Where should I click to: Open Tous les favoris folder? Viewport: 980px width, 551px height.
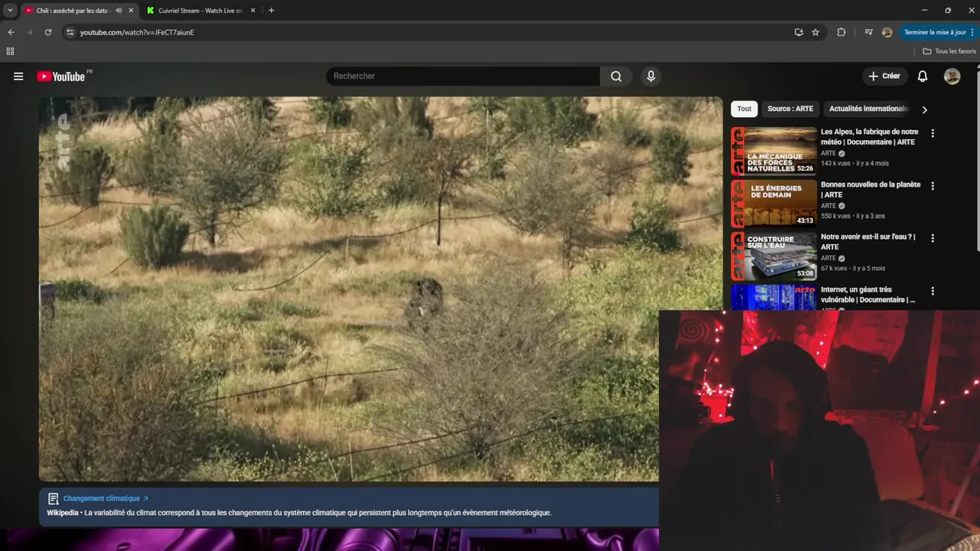(949, 51)
